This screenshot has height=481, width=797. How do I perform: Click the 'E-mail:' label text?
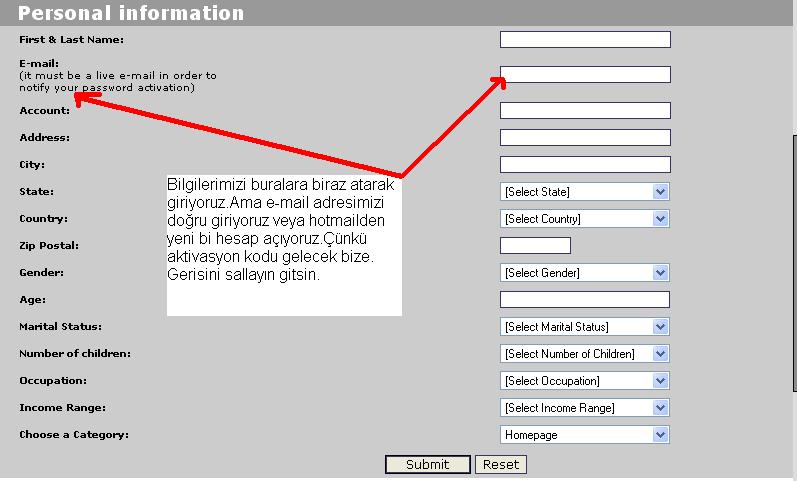coord(39,64)
